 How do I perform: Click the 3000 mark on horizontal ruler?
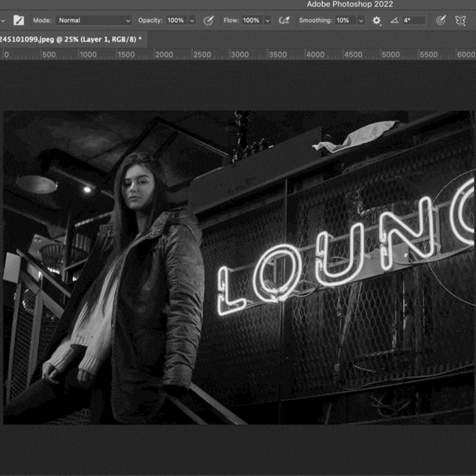pyautogui.click(x=240, y=55)
